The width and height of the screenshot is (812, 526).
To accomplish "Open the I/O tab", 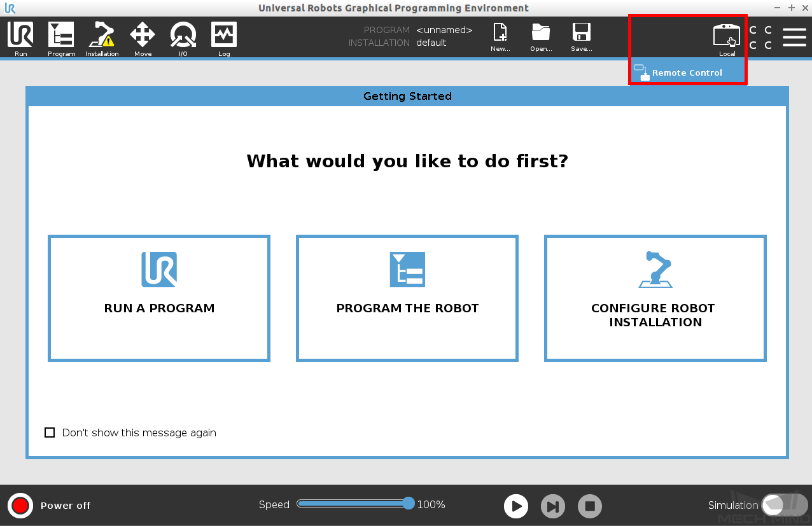I will pos(183,39).
